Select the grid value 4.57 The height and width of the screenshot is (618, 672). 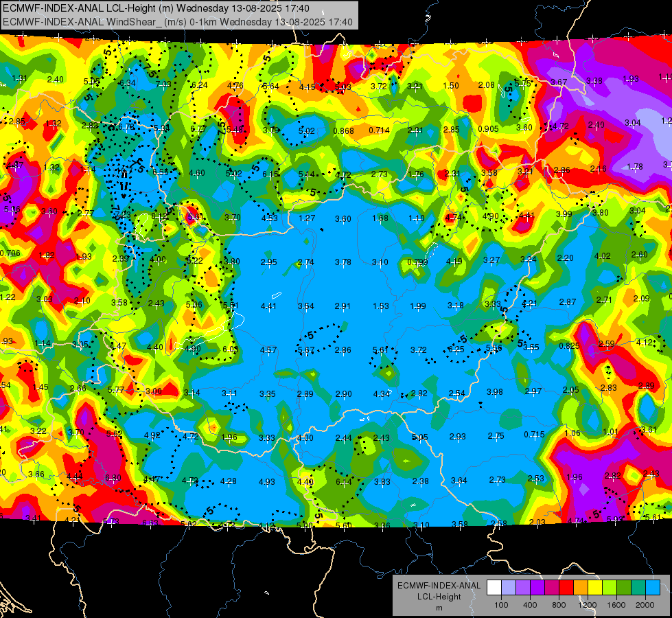point(268,350)
